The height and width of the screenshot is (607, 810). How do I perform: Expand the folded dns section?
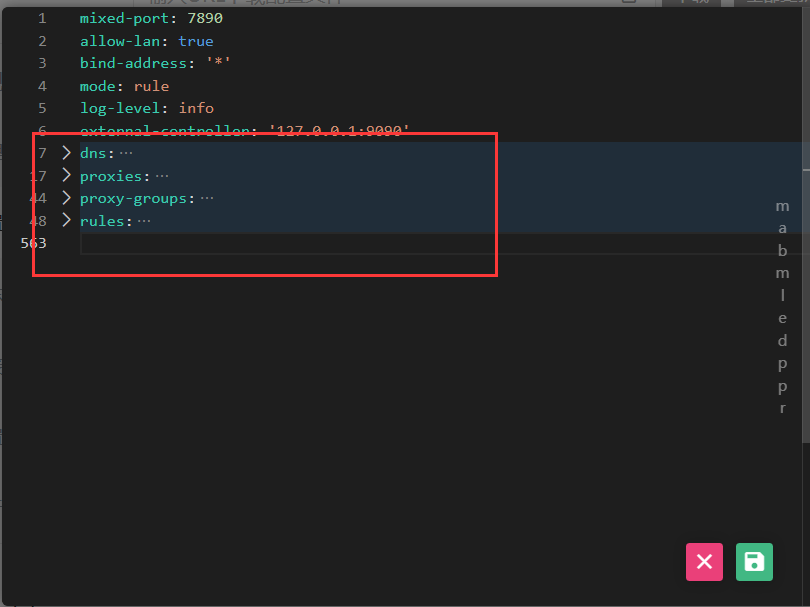(x=66, y=153)
